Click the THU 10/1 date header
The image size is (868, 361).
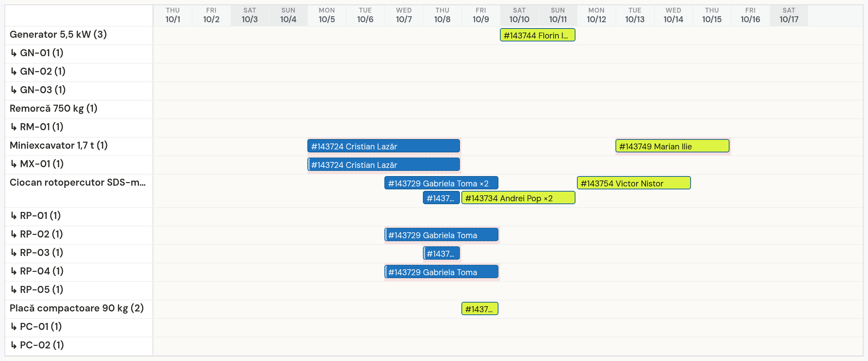pos(173,16)
